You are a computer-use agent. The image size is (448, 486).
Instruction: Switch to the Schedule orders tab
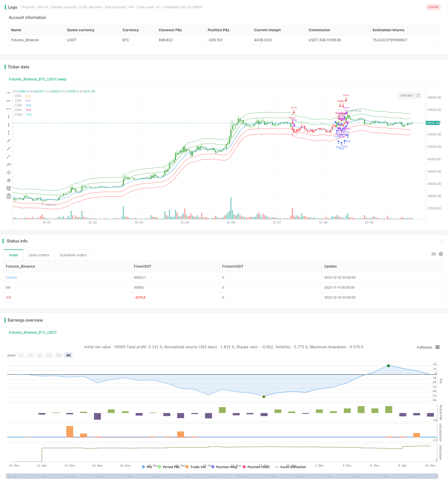coord(73,255)
